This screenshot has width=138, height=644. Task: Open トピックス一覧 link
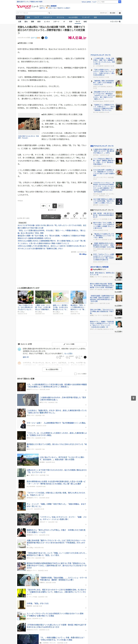115,21
